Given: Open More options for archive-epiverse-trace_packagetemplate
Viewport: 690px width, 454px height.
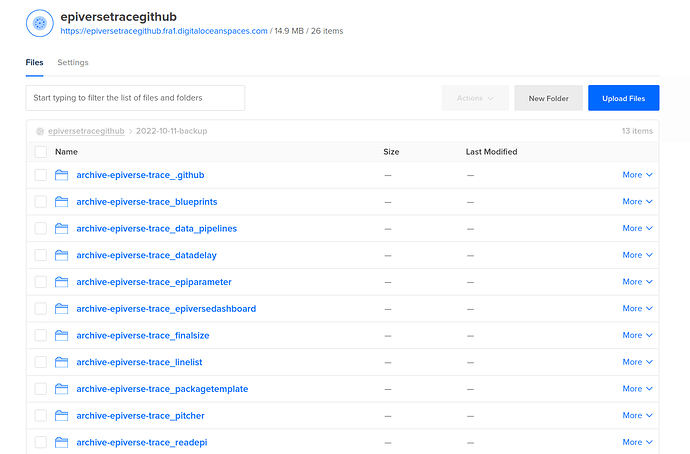Looking at the screenshot, I should click(637, 388).
